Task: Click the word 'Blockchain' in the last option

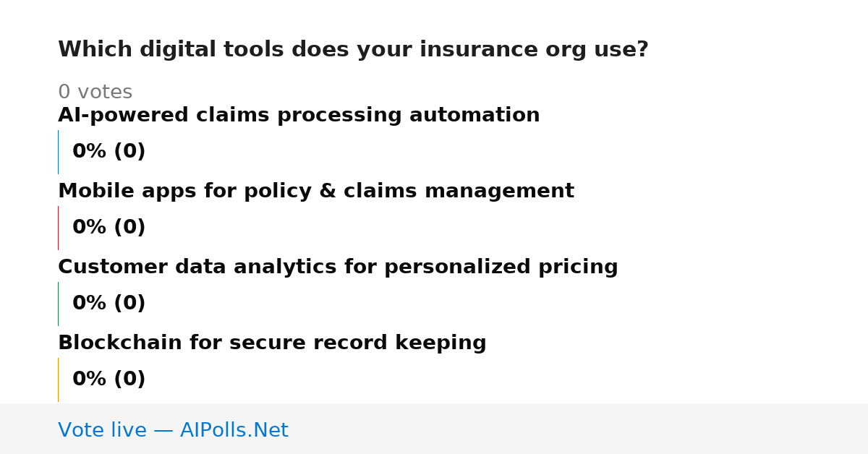Action: coord(121,343)
